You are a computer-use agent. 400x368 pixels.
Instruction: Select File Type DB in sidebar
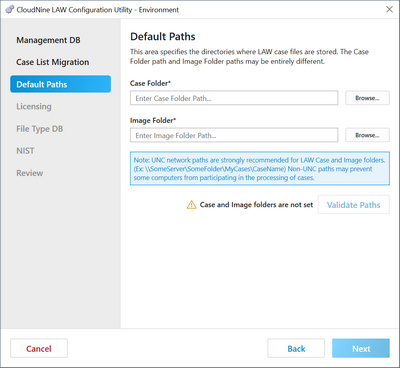pos(40,129)
